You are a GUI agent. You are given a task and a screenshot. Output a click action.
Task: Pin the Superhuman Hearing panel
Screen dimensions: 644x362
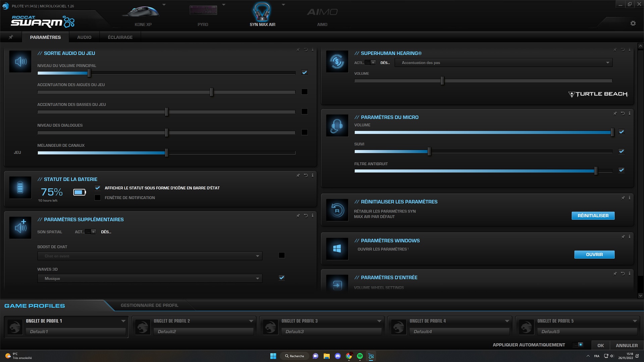[x=615, y=50]
